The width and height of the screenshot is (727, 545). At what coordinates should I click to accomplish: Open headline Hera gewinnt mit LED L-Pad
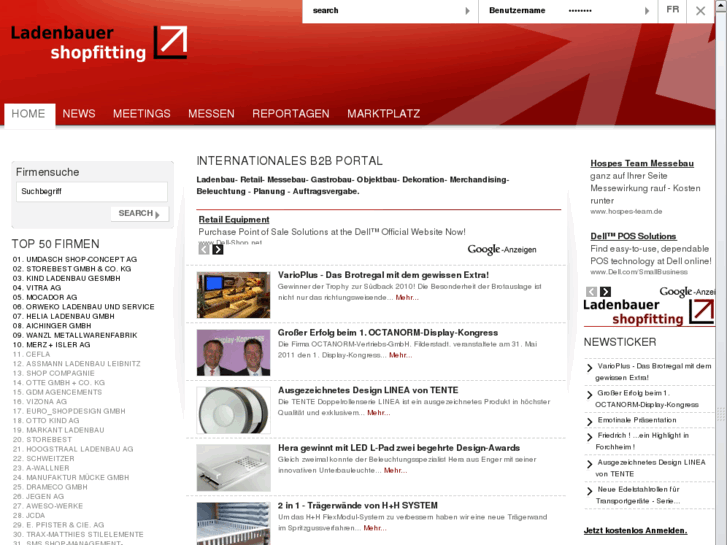tap(399, 448)
